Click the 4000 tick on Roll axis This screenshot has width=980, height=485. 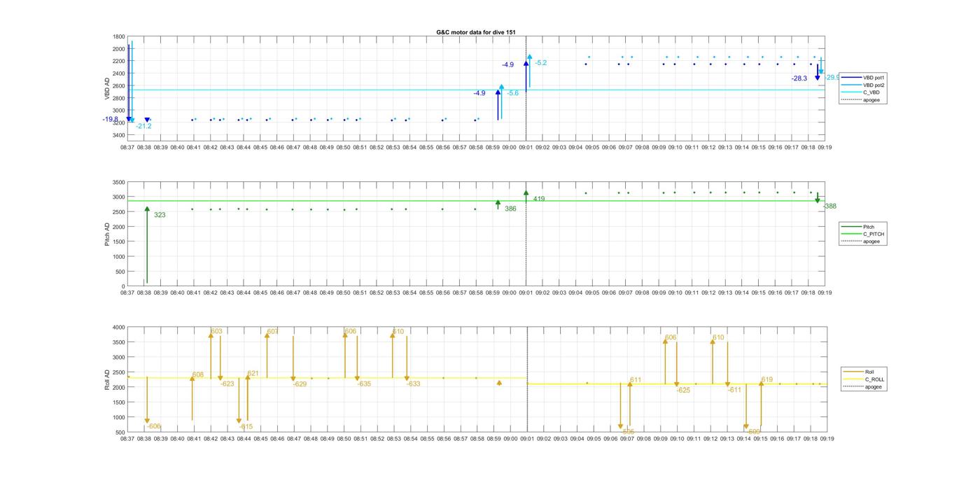(119, 327)
